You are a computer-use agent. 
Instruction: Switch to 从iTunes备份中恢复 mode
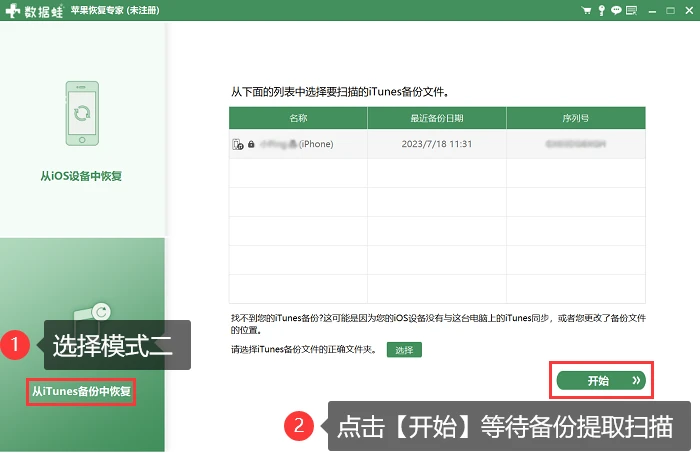click(81, 391)
